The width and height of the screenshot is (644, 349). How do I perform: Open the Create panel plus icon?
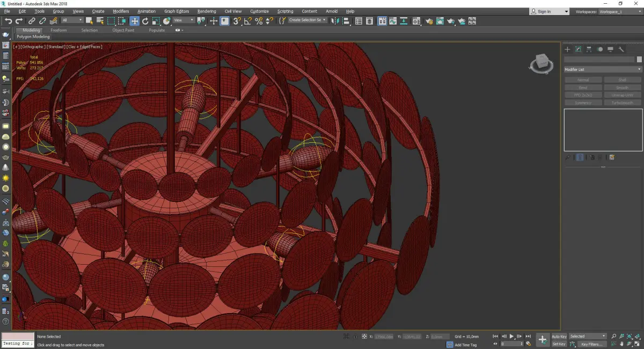[x=567, y=49]
